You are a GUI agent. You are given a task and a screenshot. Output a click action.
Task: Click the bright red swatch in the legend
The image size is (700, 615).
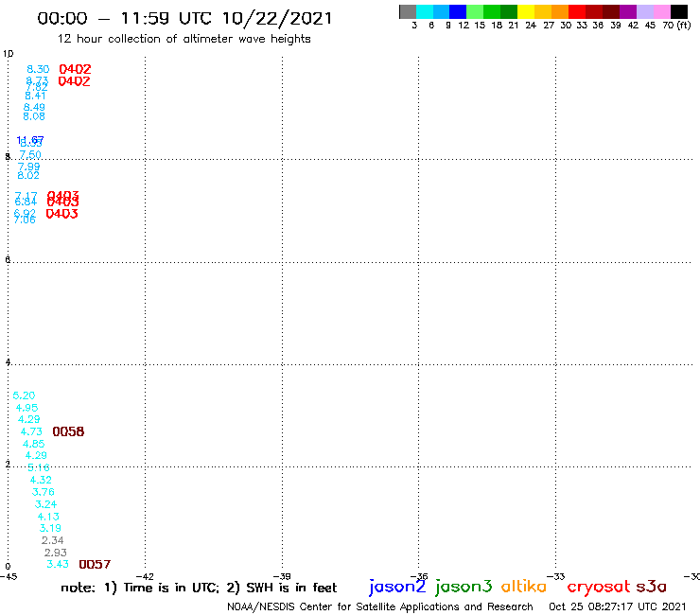pos(577,12)
